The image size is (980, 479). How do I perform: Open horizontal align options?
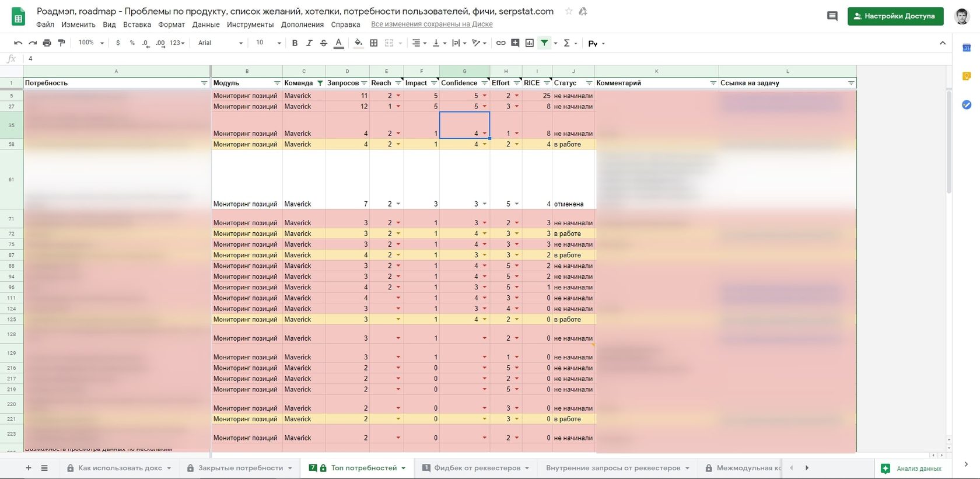pos(419,43)
